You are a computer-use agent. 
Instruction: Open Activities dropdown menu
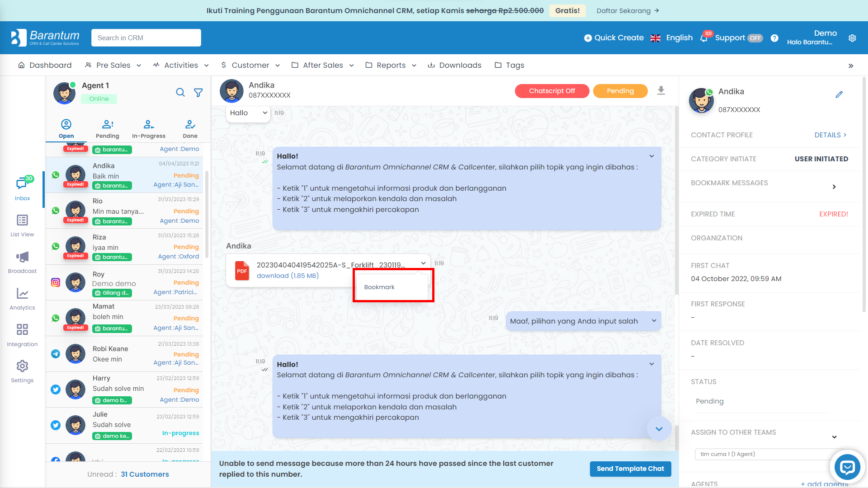click(x=181, y=65)
